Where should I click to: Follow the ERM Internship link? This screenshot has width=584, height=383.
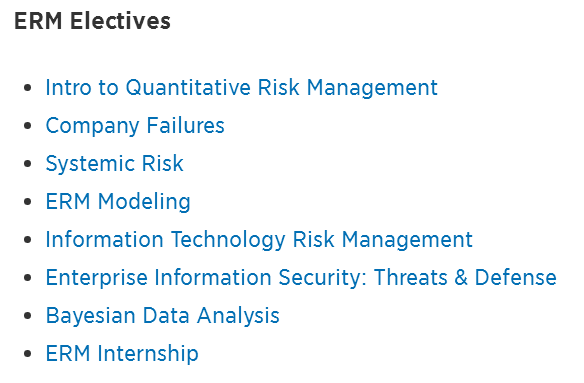coord(122,354)
